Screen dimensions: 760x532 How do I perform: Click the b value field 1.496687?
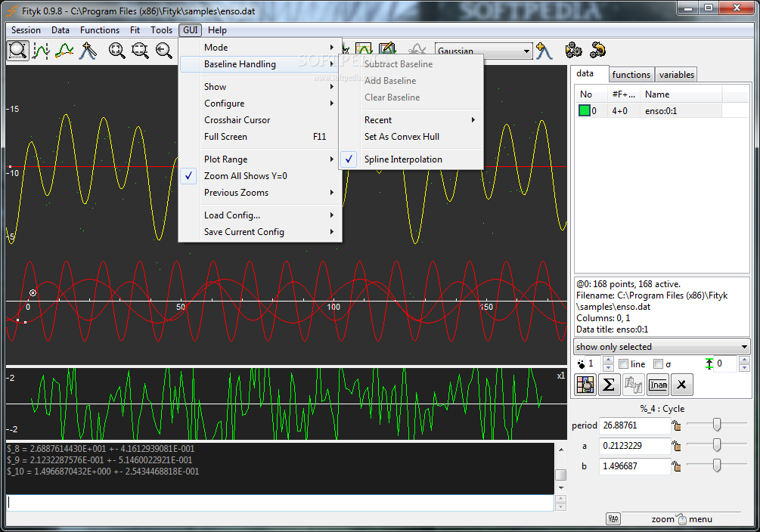click(x=635, y=466)
